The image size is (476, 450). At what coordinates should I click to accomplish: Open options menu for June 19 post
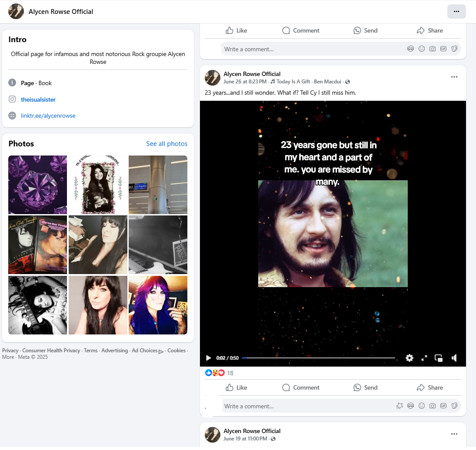(x=454, y=434)
